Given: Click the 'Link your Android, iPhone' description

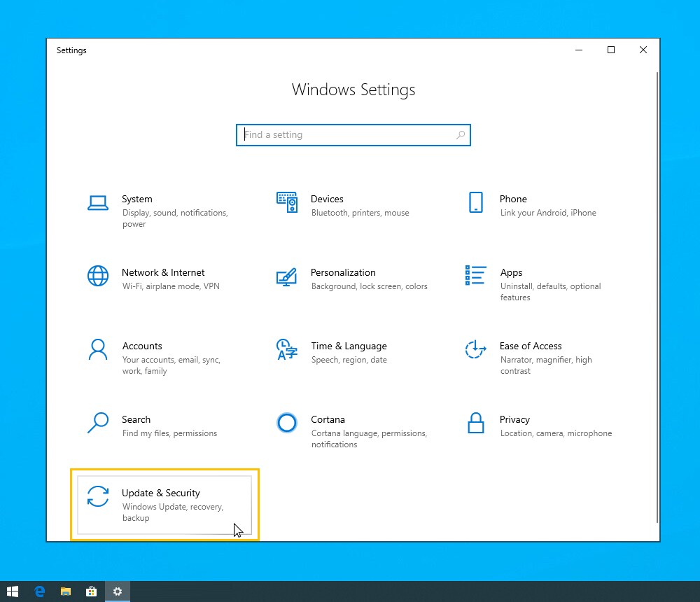Looking at the screenshot, I should tap(548, 213).
